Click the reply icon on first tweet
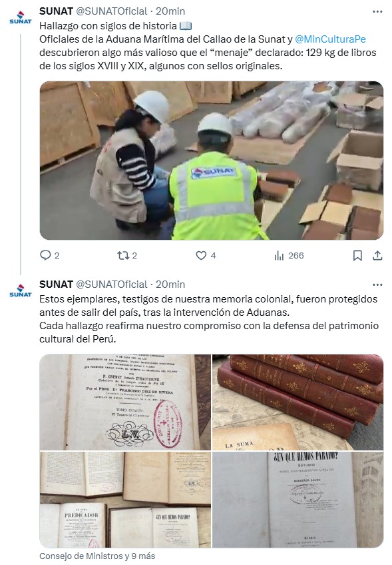 [45, 255]
